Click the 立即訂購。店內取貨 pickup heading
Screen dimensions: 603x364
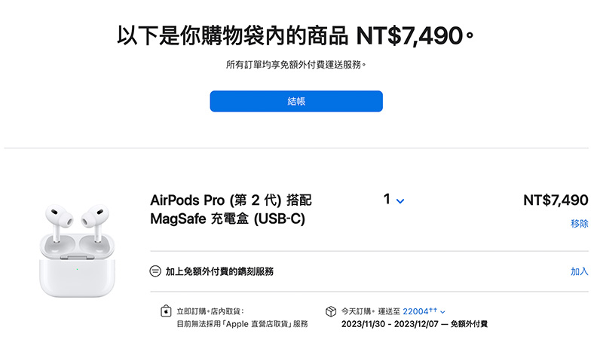coord(210,311)
